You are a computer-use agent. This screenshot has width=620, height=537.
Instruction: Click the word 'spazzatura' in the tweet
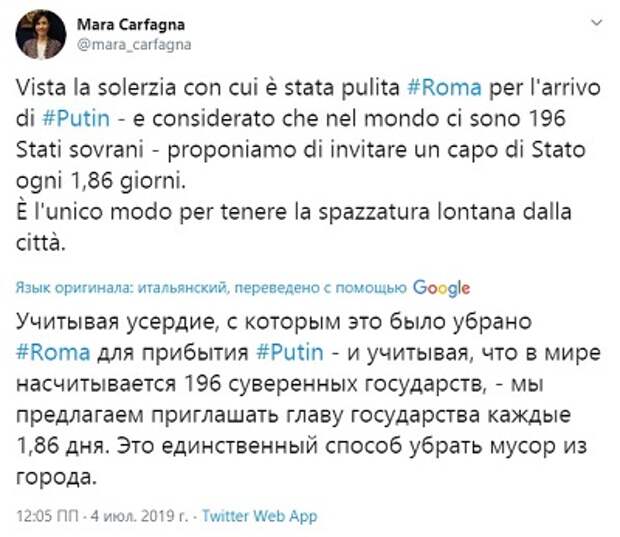(374, 212)
